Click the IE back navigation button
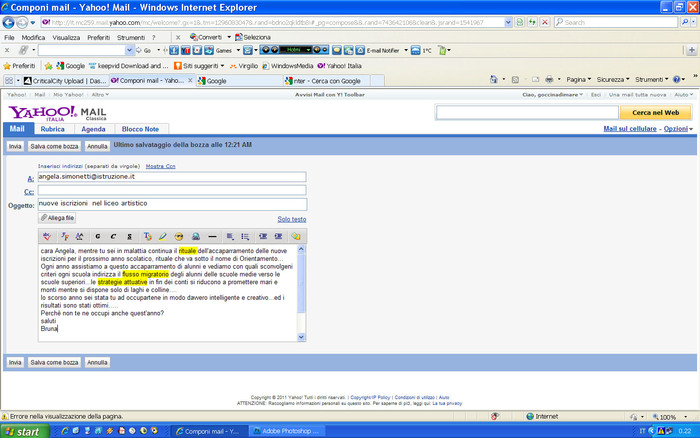Viewport: 700px width, 438px height. point(8,22)
